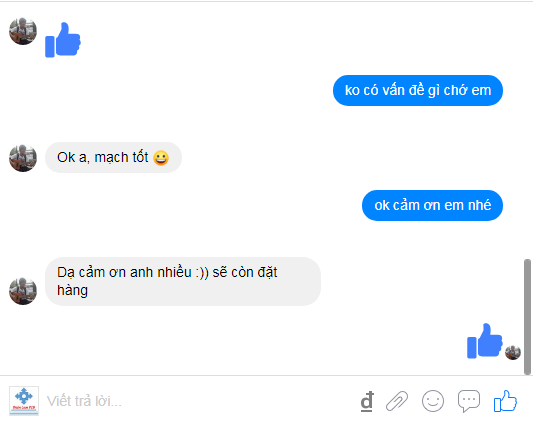Click the vertical scrollbar of the chat
Screen dimensions: 533x428
click(527, 317)
